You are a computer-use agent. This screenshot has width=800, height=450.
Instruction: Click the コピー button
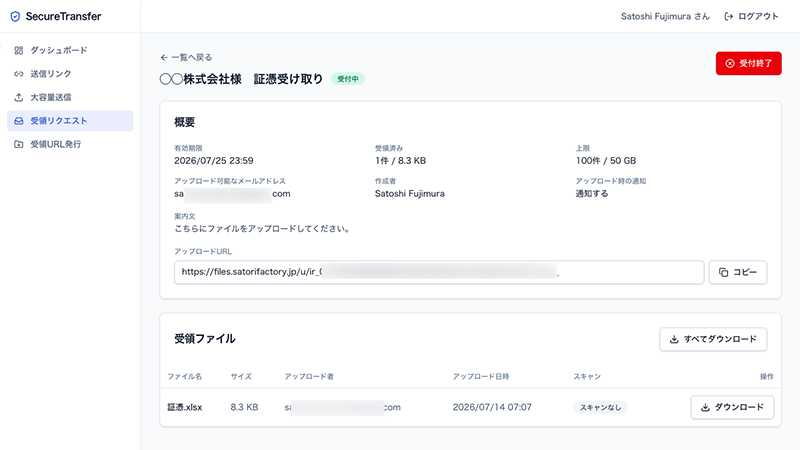[738, 272]
